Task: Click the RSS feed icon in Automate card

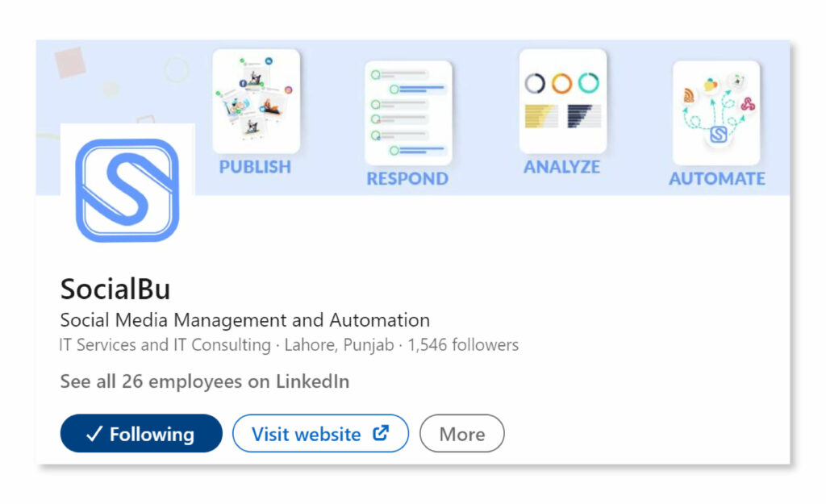Action: [690, 95]
